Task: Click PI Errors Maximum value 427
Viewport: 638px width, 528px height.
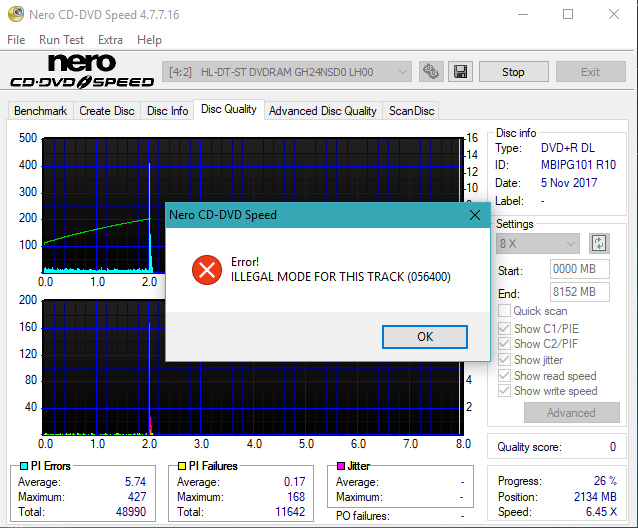Action: click(x=137, y=497)
